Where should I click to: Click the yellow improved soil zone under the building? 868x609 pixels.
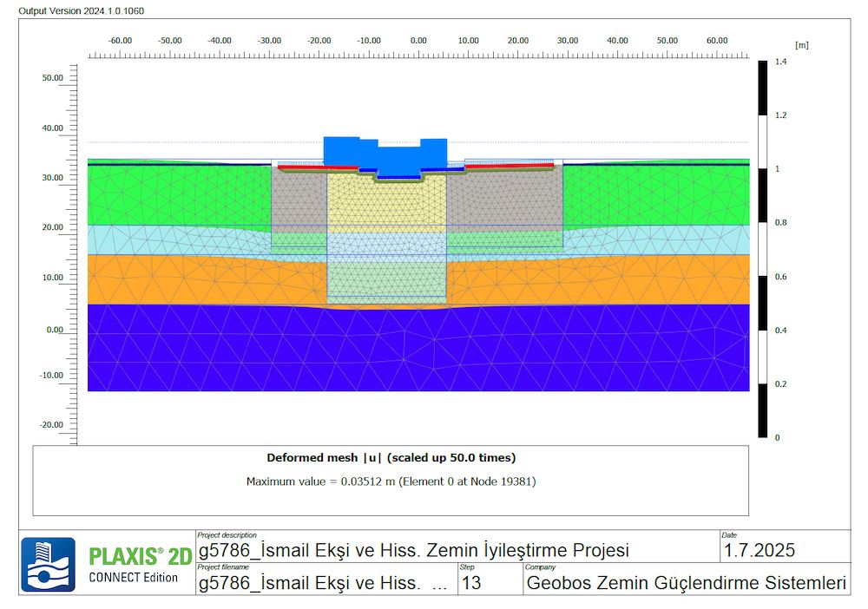(386, 204)
